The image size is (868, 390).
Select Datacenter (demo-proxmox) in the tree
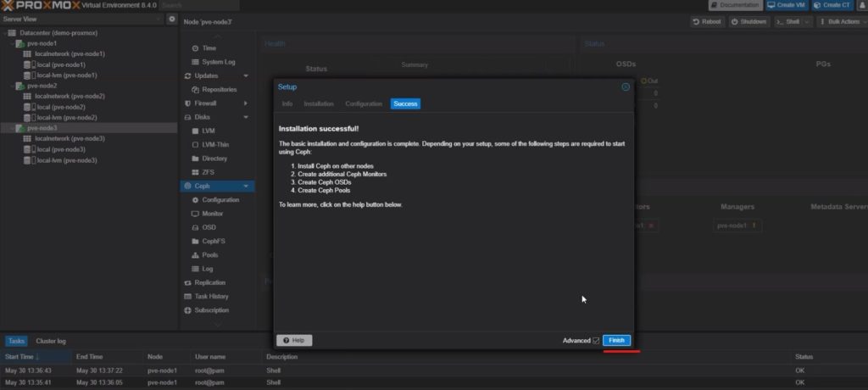click(x=58, y=33)
